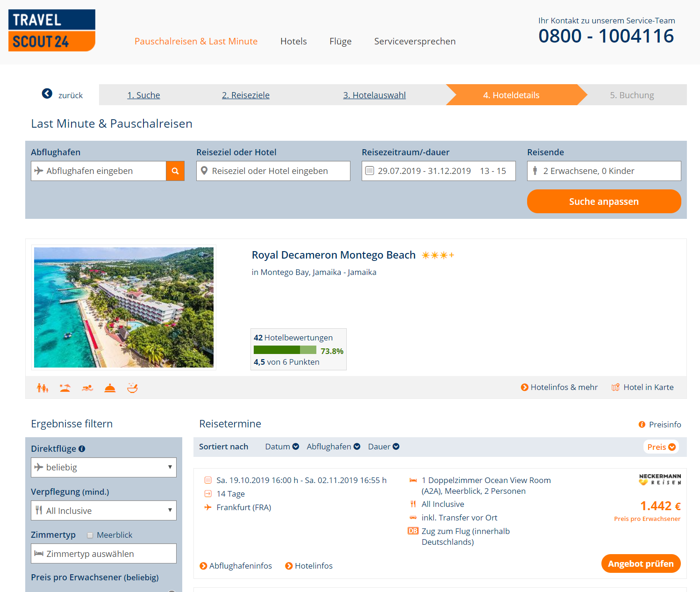Click the Abflughafen eingeben input field
The width and height of the screenshot is (700, 592).
click(x=98, y=171)
